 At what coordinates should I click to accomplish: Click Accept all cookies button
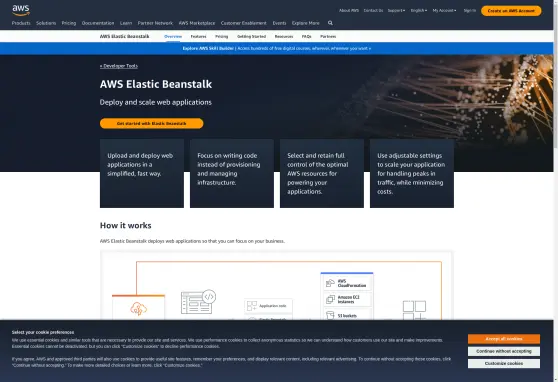point(504,339)
